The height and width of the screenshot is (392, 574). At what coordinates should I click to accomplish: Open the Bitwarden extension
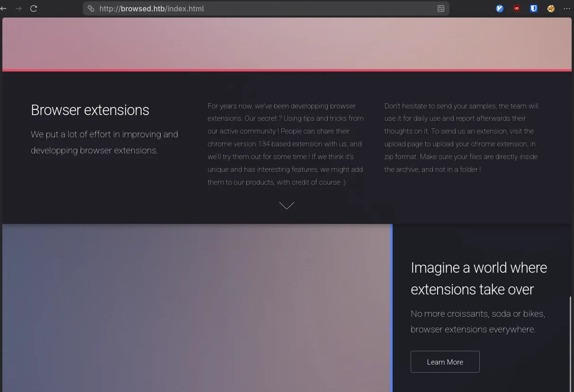pyautogui.click(x=534, y=9)
